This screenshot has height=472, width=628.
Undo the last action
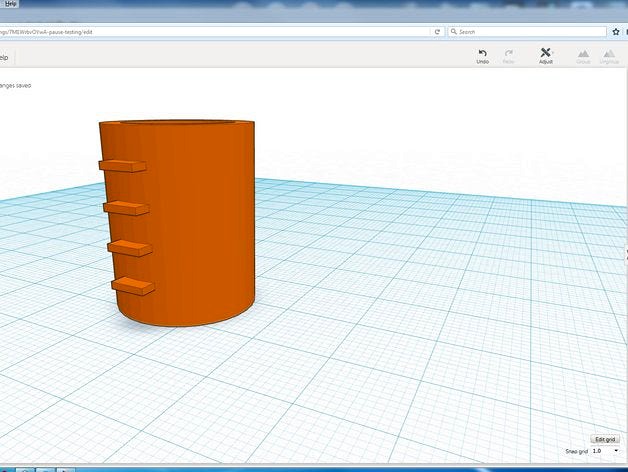(482, 56)
